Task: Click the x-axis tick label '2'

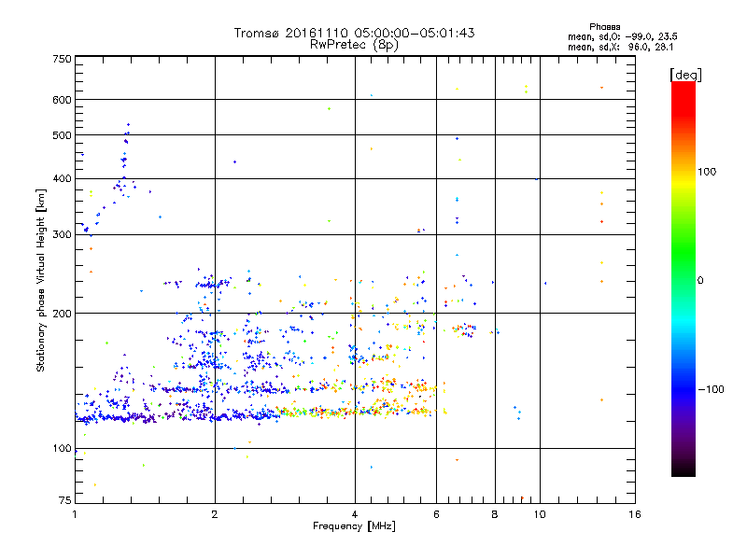Action: [x=215, y=514]
